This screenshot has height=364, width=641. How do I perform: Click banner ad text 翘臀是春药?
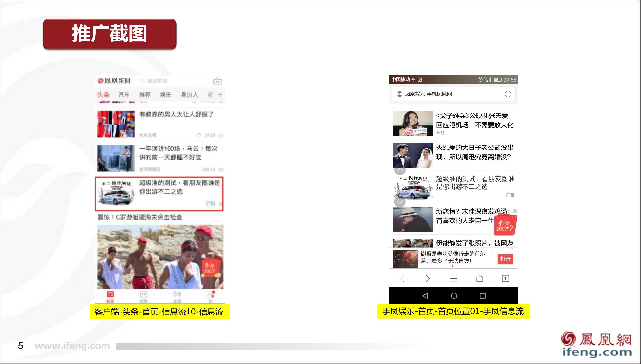click(x=453, y=257)
